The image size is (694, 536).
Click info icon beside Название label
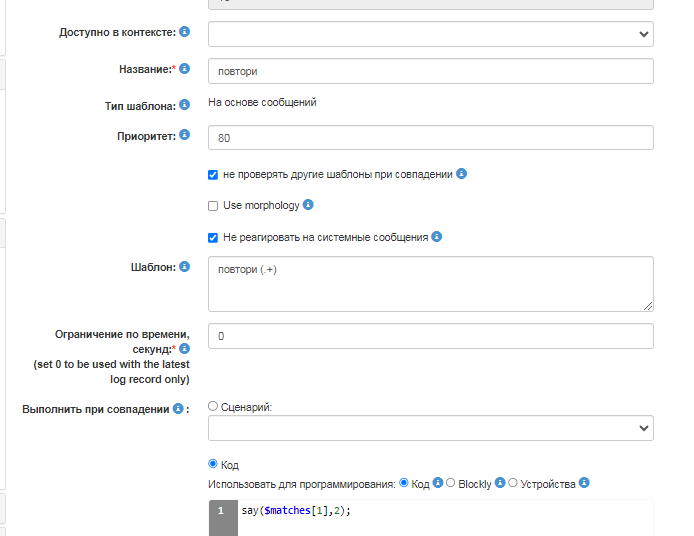pyautogui.click(x=185, y=69)
